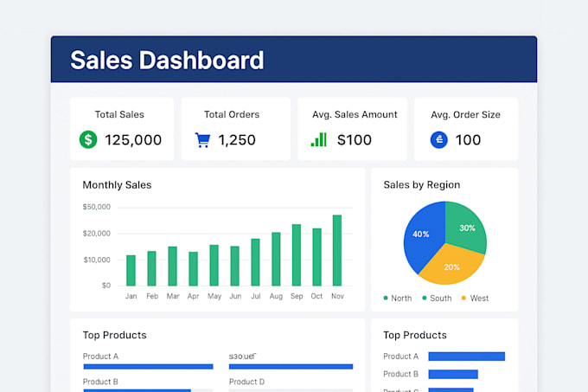Click the Jul bar in Monthly Sales

click(255, 262)
